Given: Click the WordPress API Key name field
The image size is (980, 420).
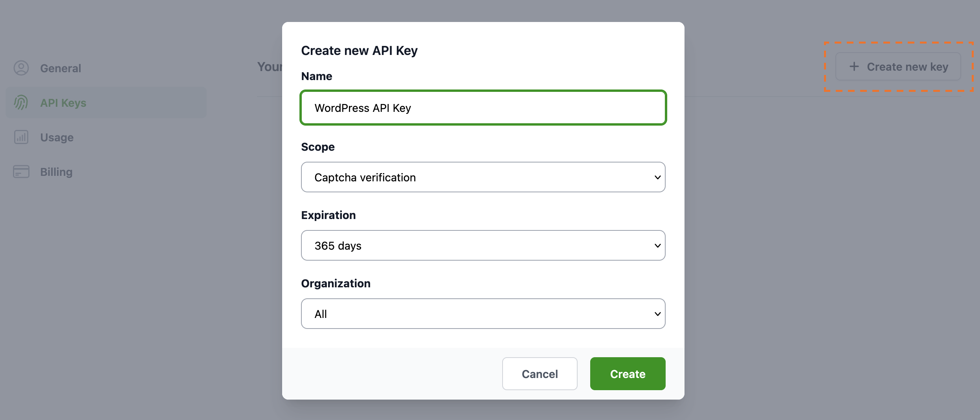Looking at the screenshot, I should coord(483,108).
